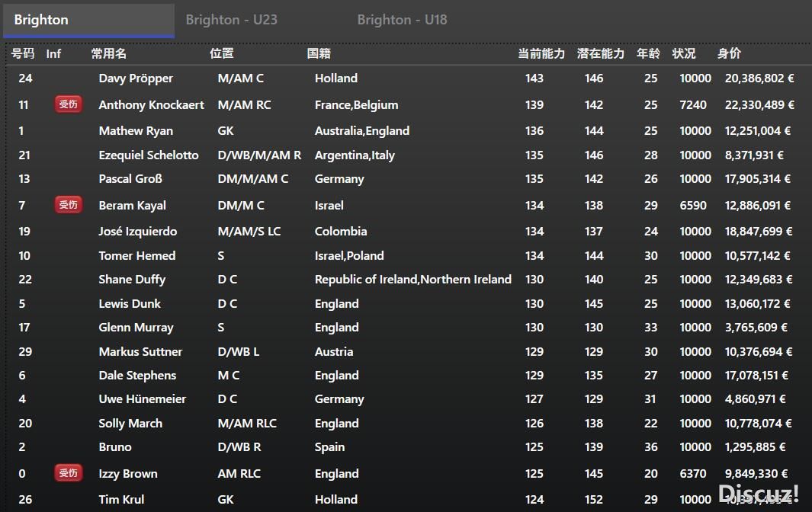This screenshot has width=812, height=512.
Task: Sort by the 潜在能力 column header
Action: (601, 53)
